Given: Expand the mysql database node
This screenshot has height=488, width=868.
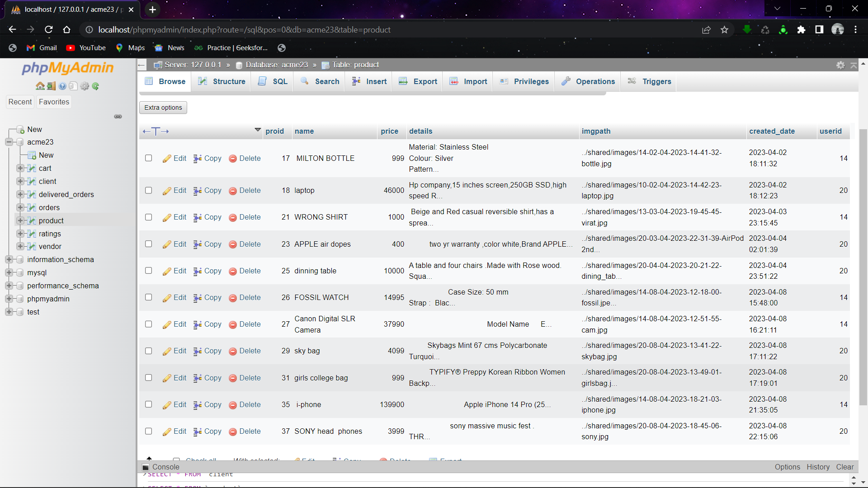Looking at the screenshot, I should 9,272.
